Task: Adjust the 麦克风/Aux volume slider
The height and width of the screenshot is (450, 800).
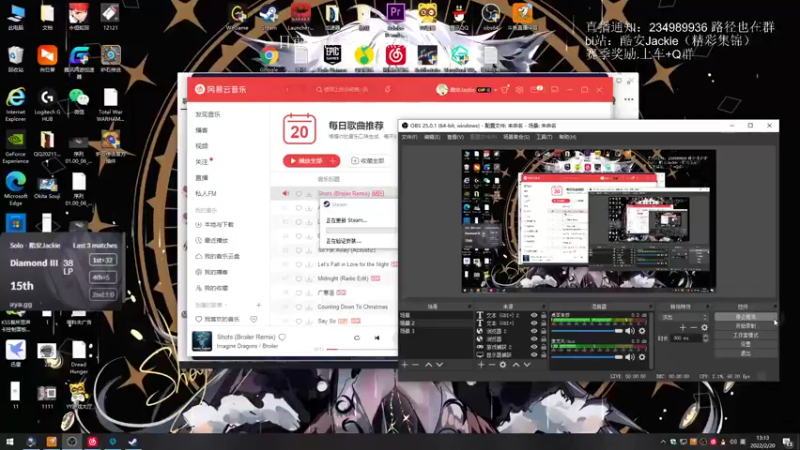Action: pyautogui.click(x=587, y=357)
